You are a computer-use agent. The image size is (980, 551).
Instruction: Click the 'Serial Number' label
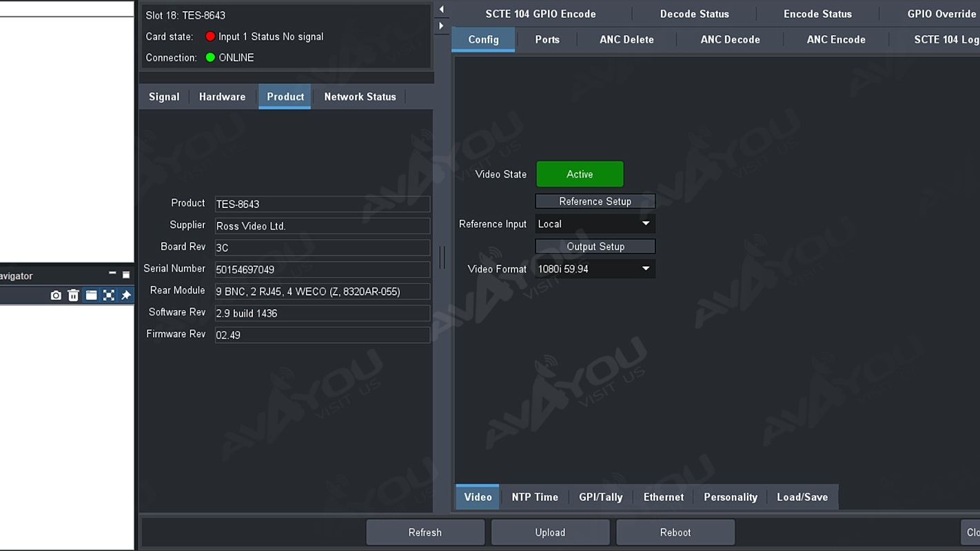(174, 268)
